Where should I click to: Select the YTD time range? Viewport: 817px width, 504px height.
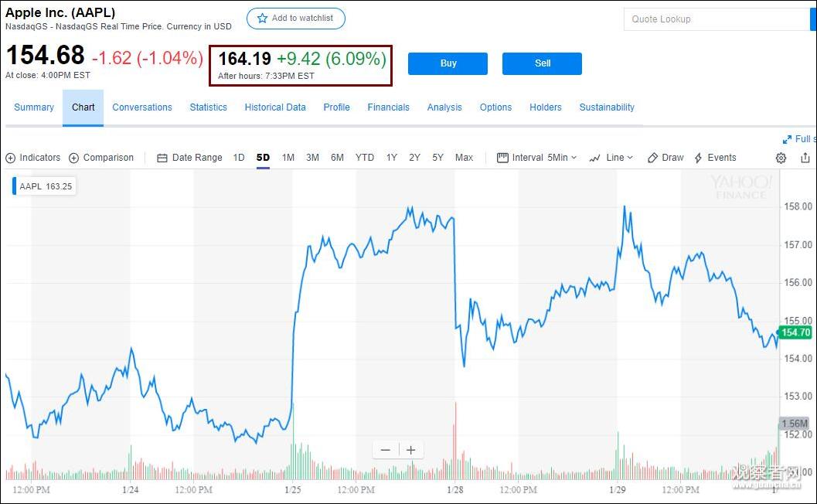click(x=365, y=158)
